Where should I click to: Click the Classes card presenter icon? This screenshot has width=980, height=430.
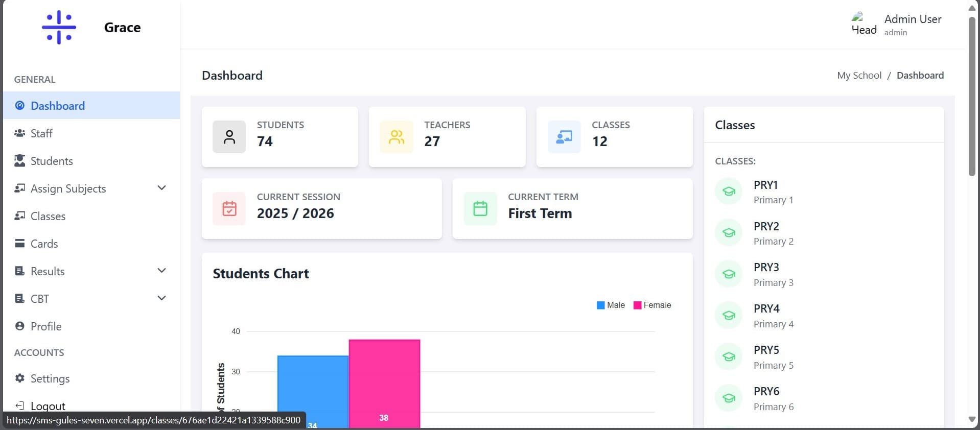pyautogui.click(x=564, y=137)
